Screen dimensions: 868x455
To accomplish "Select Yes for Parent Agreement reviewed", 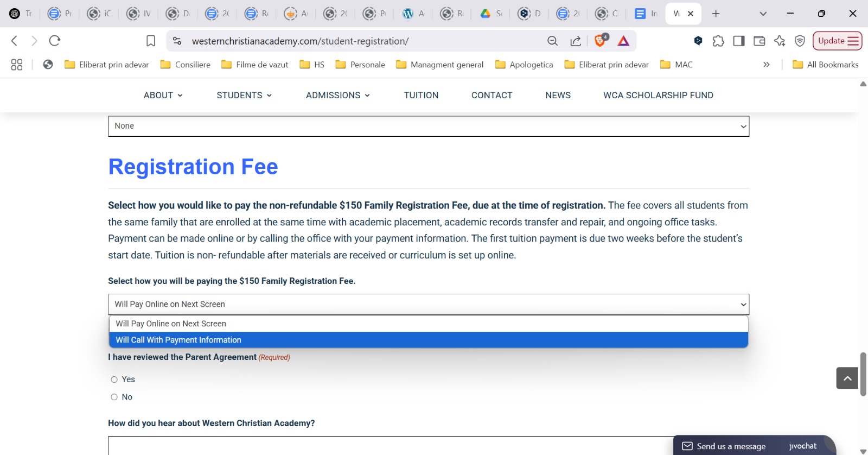I will point(114,380).
